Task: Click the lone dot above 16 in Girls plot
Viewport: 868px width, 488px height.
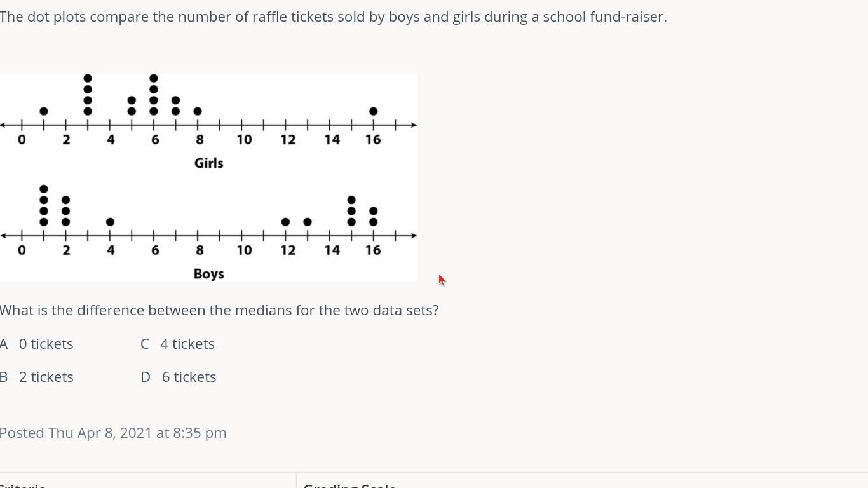Action: (x=374, y=111)
